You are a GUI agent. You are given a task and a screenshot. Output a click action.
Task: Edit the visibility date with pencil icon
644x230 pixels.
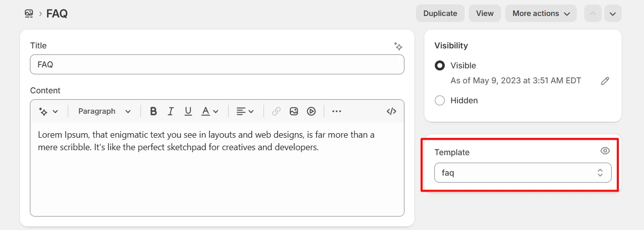click(x=605, y=81)
